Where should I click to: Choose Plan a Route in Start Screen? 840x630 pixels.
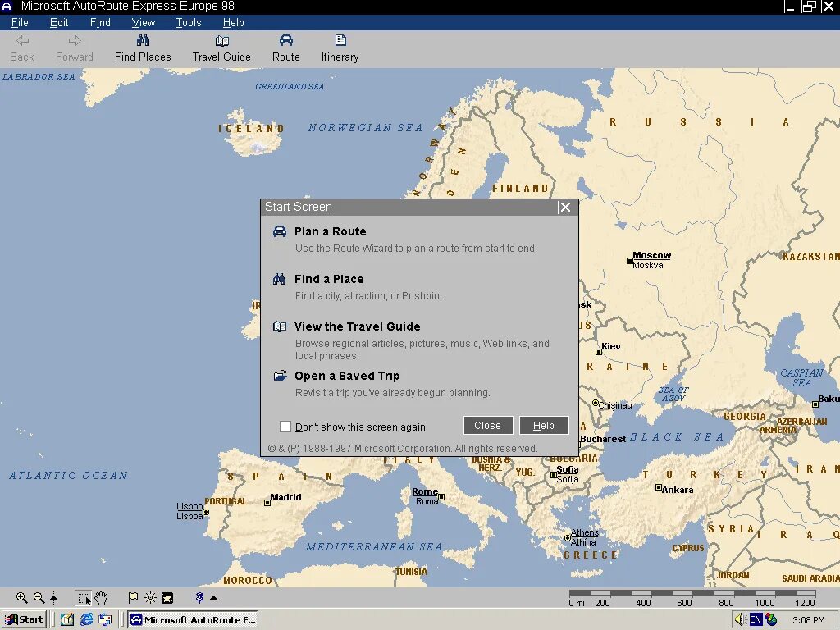click(330, 231)
